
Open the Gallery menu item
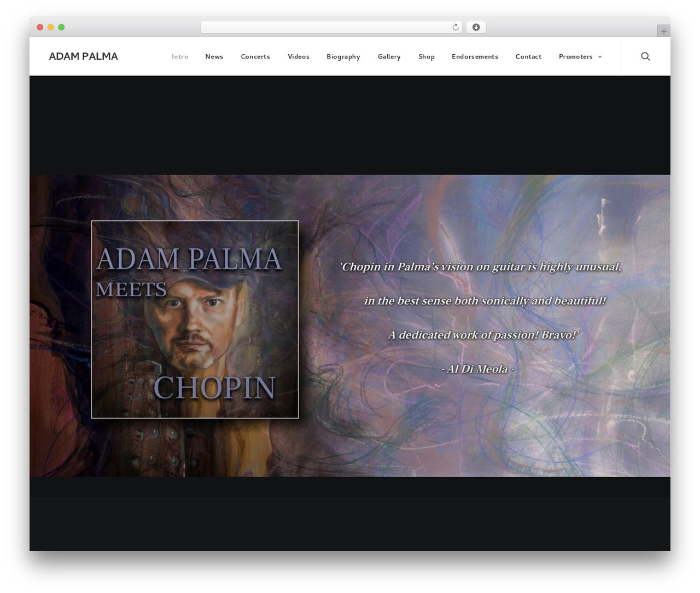pyautogui.click(x=389, y=56)
